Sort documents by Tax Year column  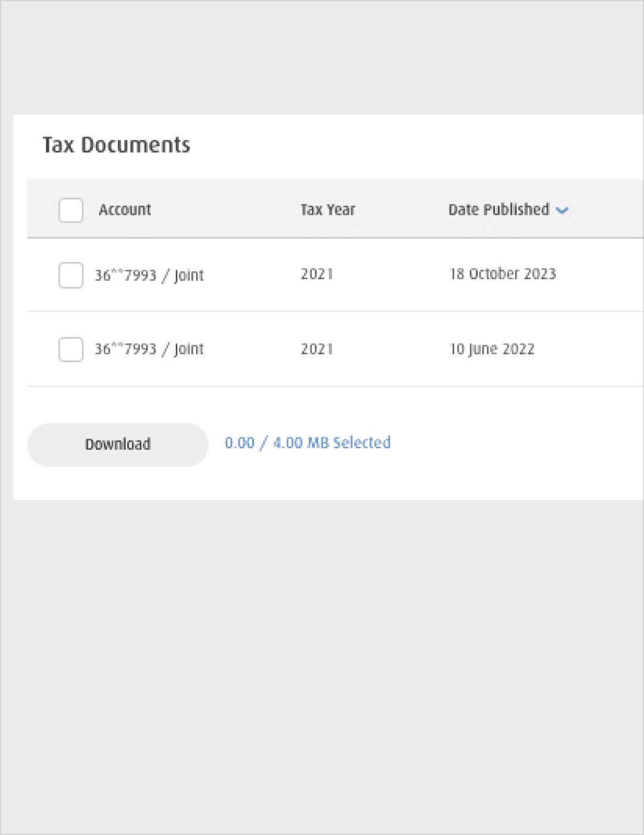[x=327, y=210]
